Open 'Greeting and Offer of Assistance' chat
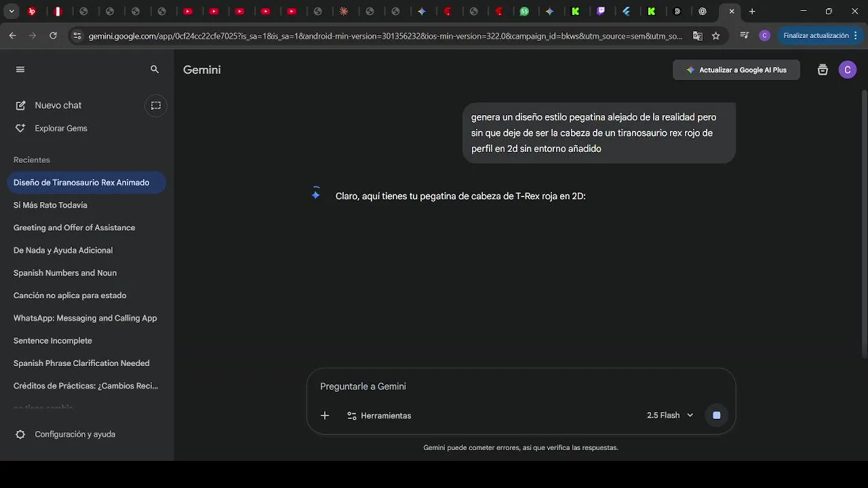 tap(86, 228)
